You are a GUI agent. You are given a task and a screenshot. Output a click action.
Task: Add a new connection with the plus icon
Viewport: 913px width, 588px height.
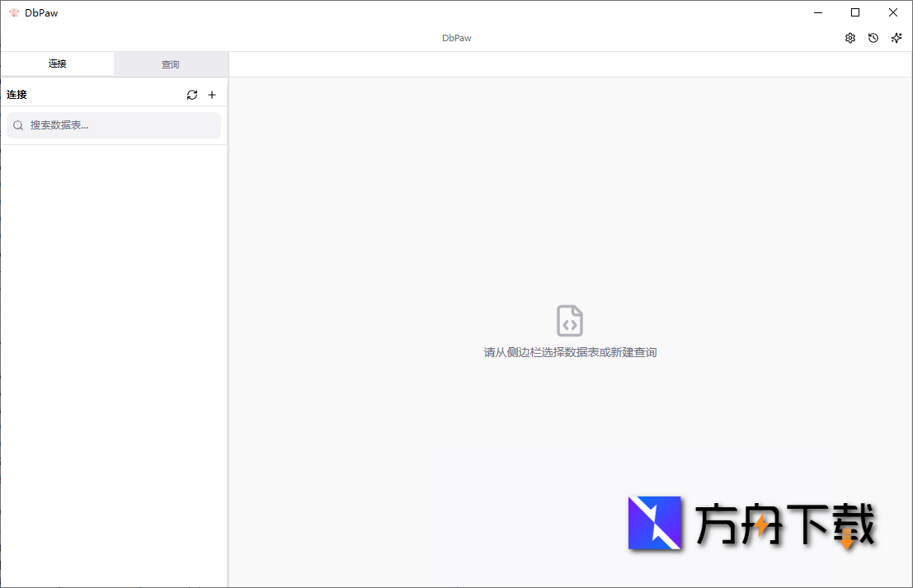[212, 94]
